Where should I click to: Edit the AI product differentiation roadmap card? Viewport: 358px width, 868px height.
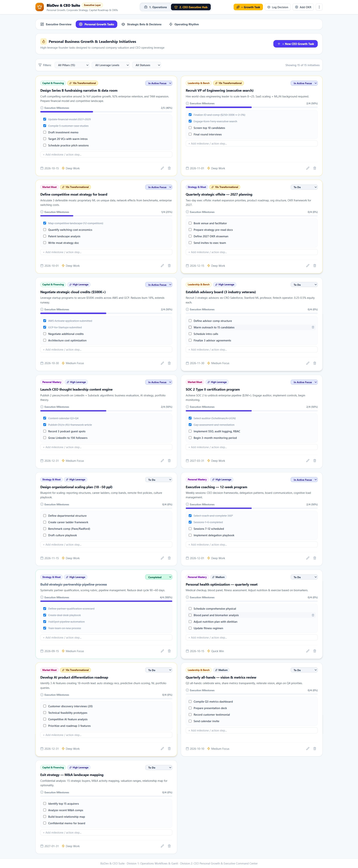pos(162,749)
